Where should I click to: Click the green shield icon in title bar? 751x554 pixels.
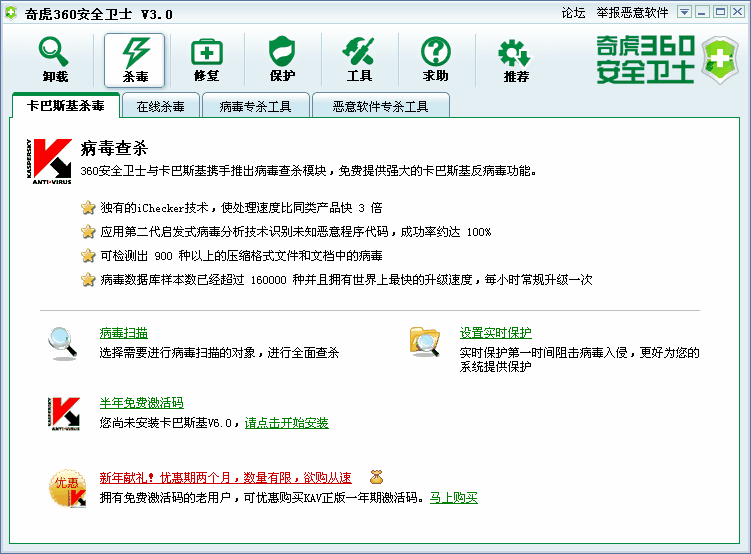click(x=11, y=13)
